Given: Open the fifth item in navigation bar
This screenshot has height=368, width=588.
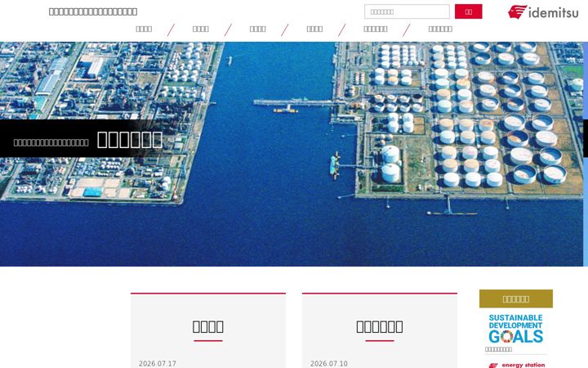Looking at the screenshot, I should [x=376, y=29].
